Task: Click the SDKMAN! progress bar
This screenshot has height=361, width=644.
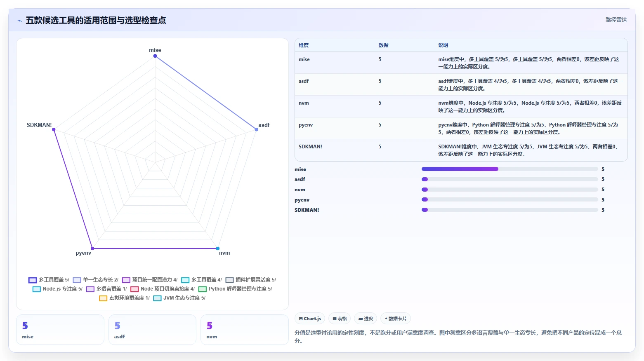Action: coord(510,210)
